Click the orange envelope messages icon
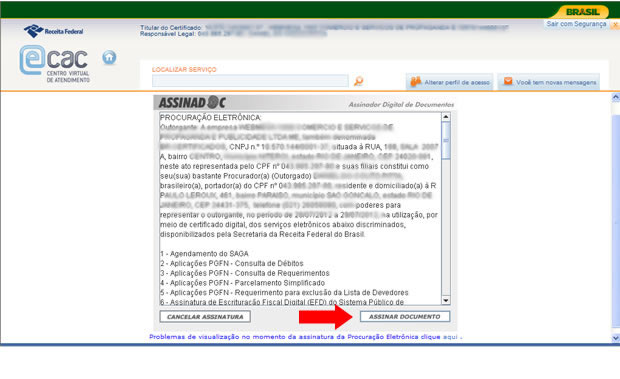The width and height of the screenshot is (620, 379). (x=508, y=81)
